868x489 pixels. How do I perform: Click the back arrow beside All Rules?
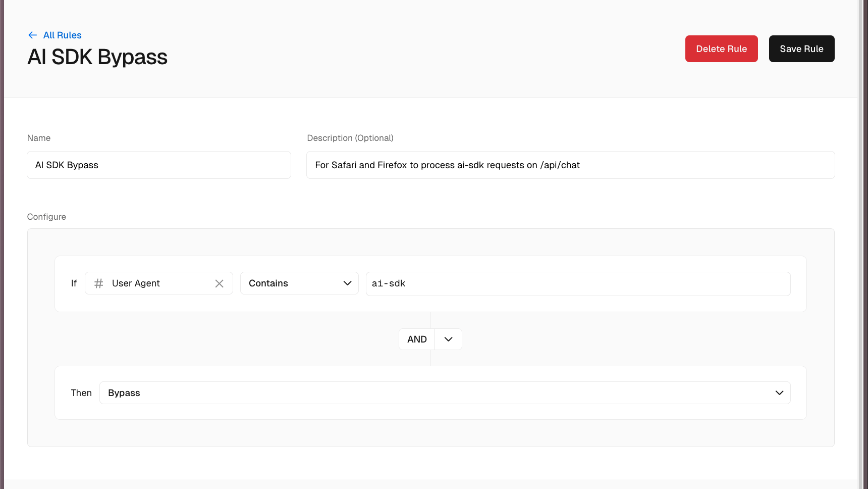32,35
